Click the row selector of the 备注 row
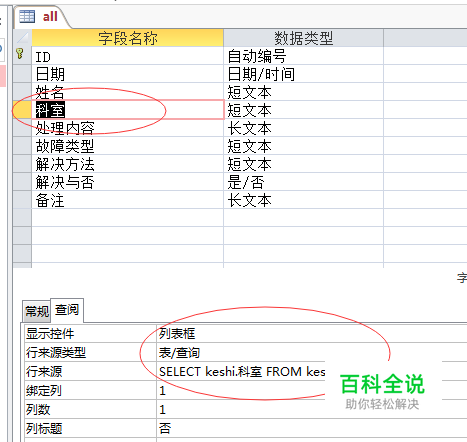 click(22, 200)
